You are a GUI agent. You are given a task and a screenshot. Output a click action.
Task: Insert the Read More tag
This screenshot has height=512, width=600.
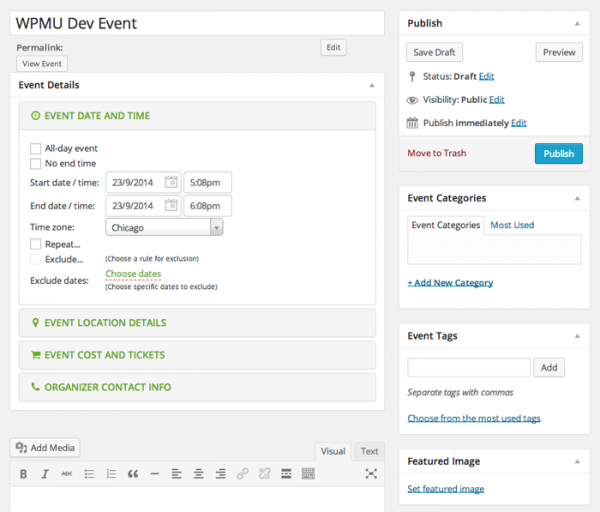286,474
